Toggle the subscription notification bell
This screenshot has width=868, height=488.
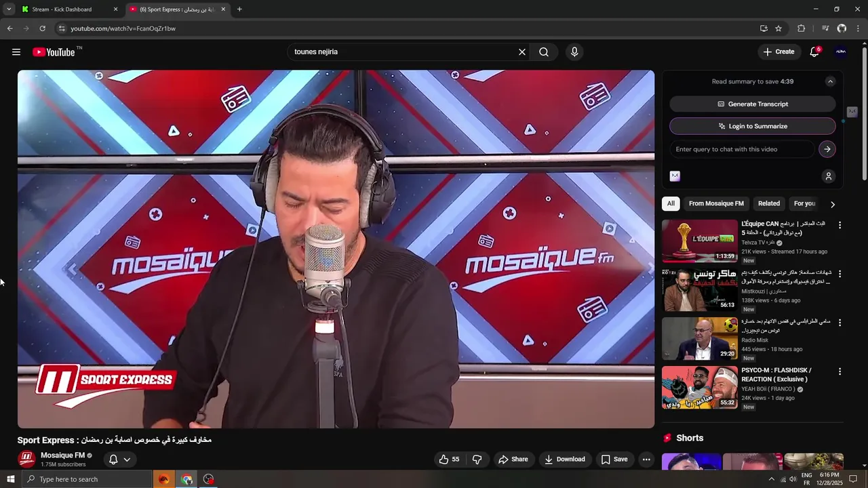pyautogui.click(x=113, y=460)
